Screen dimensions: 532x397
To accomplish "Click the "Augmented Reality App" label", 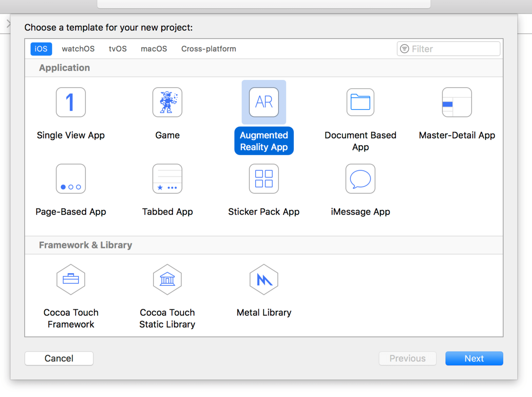I will pos(264,141).
